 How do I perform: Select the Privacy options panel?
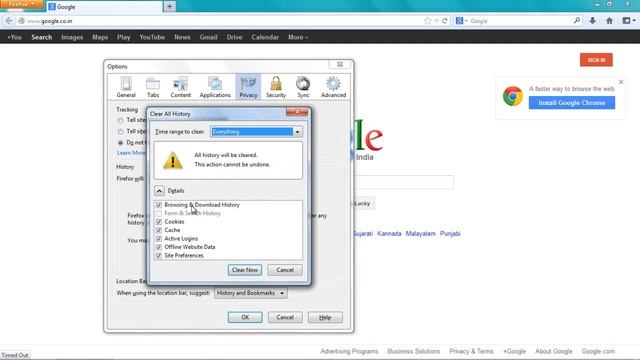point(248,87)
